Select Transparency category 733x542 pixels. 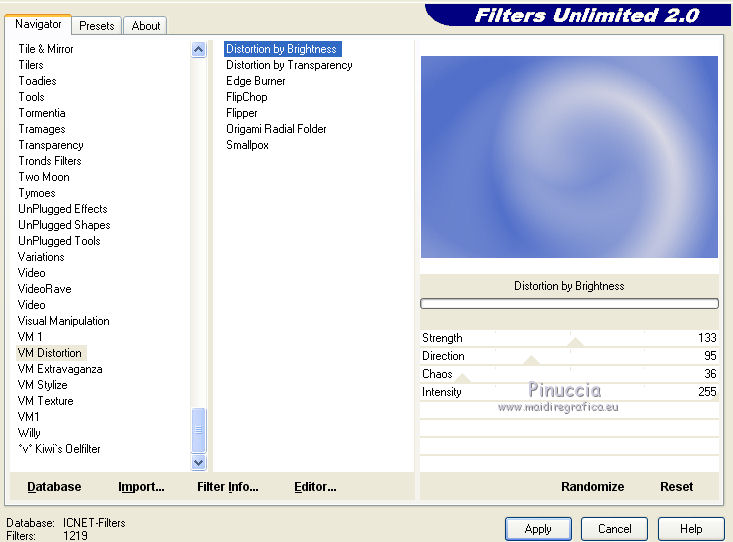click(51, 145)
